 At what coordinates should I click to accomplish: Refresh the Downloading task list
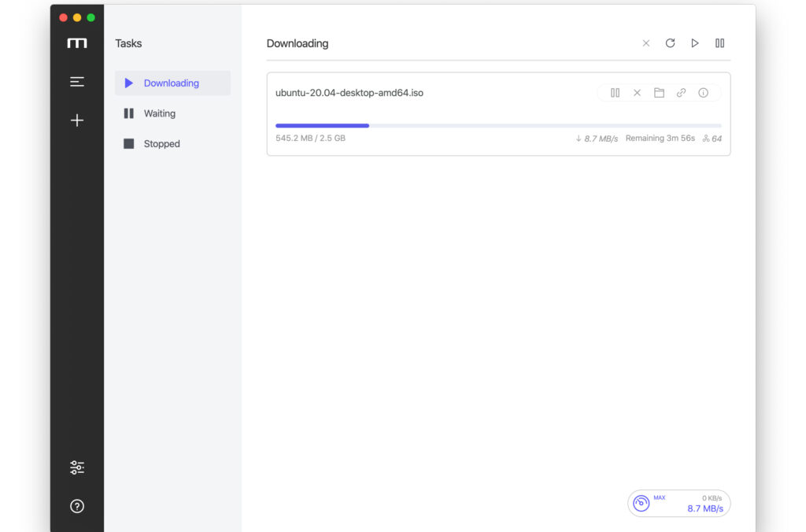tap(670, 43)
